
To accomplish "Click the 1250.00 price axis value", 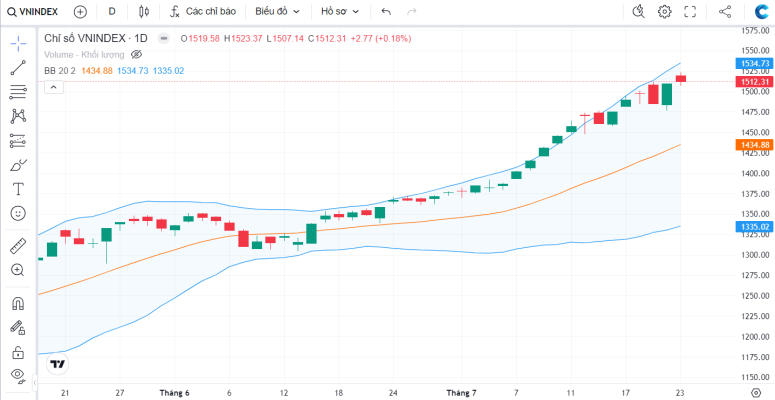I will pos(755,296).
